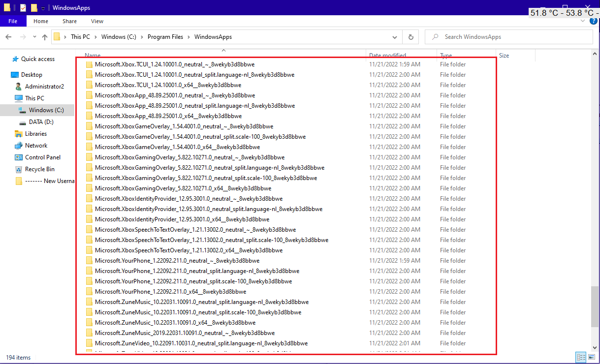Switch to the View ribbon tab
Viewport: 600px width, 364px height.
click(97, 21)
